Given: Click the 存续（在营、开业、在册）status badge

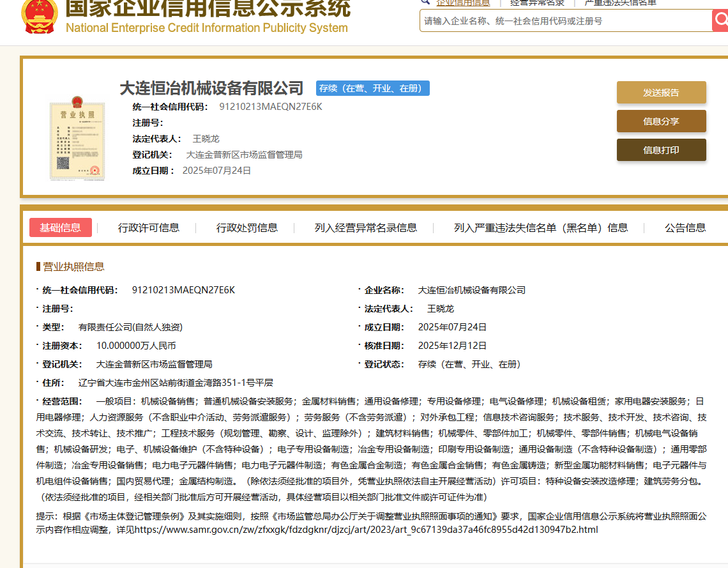Looking at the screenshot, I should pyautogui.click(x=373, y=88).
